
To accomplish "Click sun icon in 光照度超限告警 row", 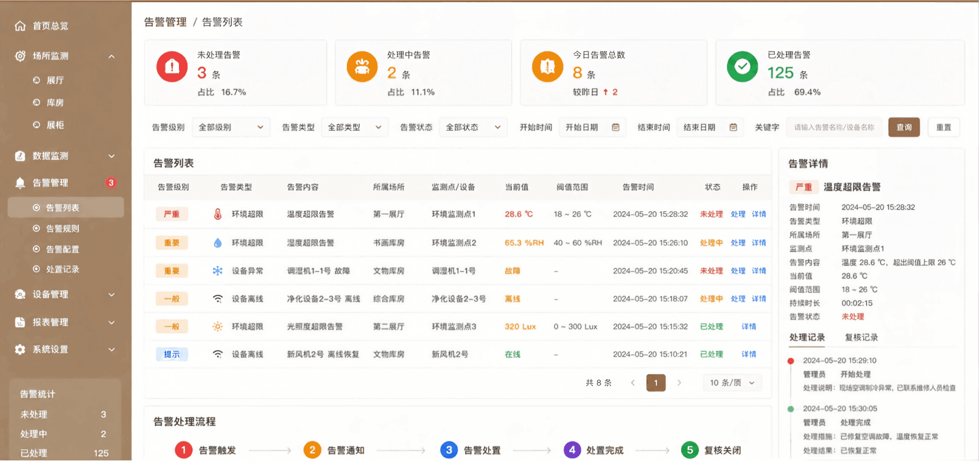I will click(x=217, y=327).
